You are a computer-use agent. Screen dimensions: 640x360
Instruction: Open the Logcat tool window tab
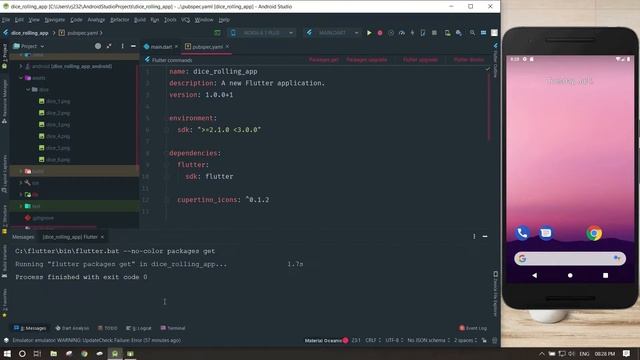click(x=139, y=328)
